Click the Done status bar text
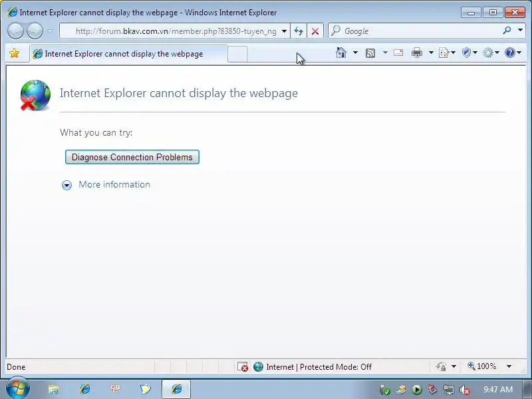Viewport: 532px width, 399px height. 16,367
